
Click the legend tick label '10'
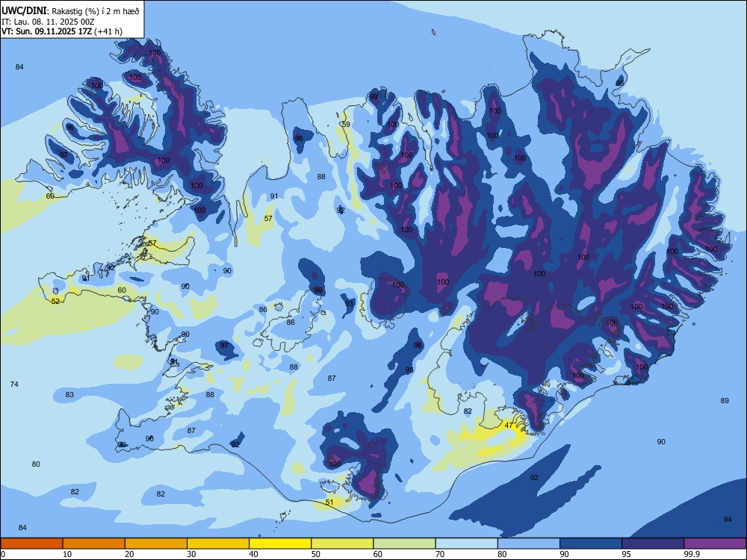pos(67,554)
